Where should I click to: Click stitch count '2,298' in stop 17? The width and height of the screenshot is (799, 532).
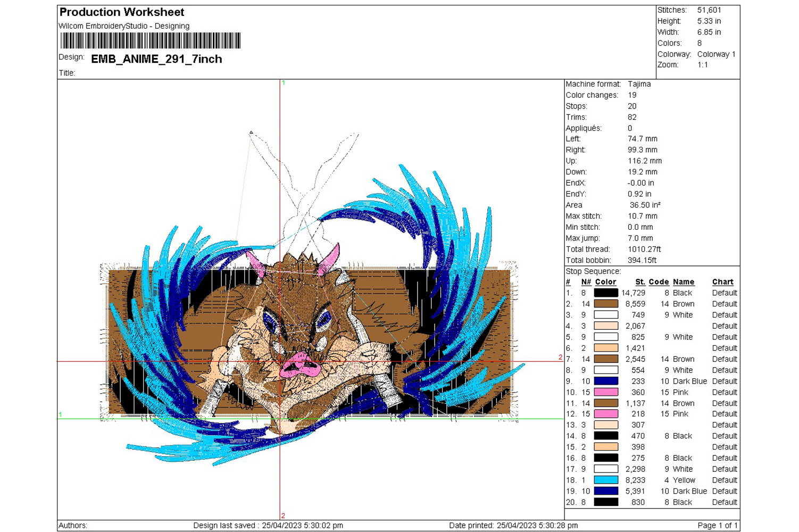pyautogui.click(x=635, y=469)
